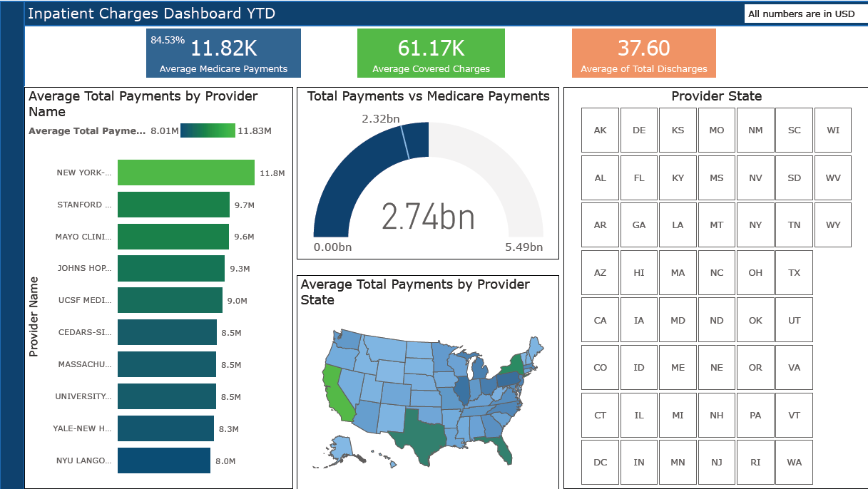Pick the UT state tile
The height and width of the screenshot is (489, 868).
point(794,320)
